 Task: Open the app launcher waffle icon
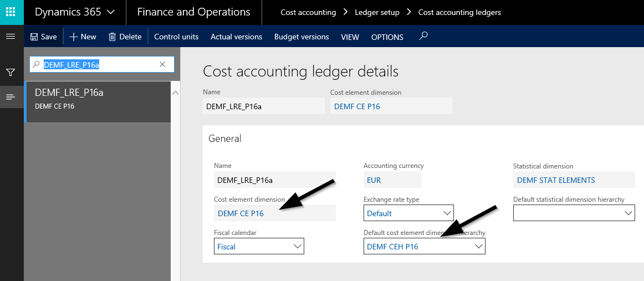click(12, 12)
